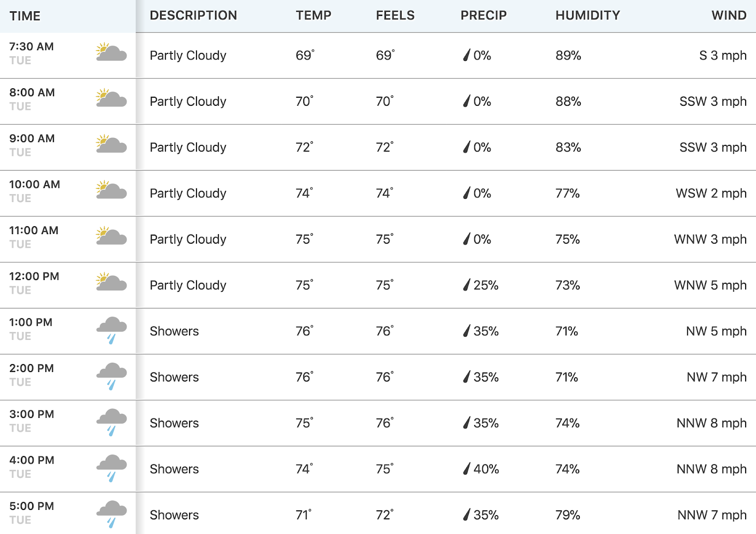Click the WIND column header
This screenshot has height=534, width=756.
729,16
